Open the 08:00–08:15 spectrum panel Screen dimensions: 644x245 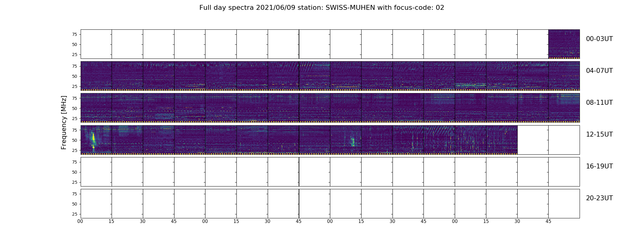96,108
